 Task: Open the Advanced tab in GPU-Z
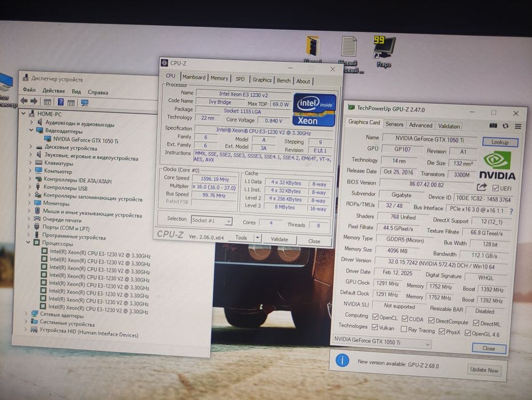420,125
